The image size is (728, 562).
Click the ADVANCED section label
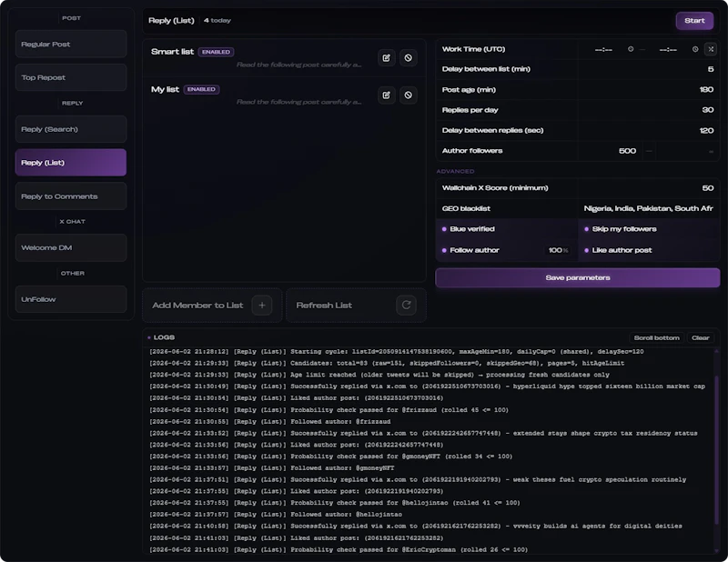pyautogui.click(x=455, y=171)
